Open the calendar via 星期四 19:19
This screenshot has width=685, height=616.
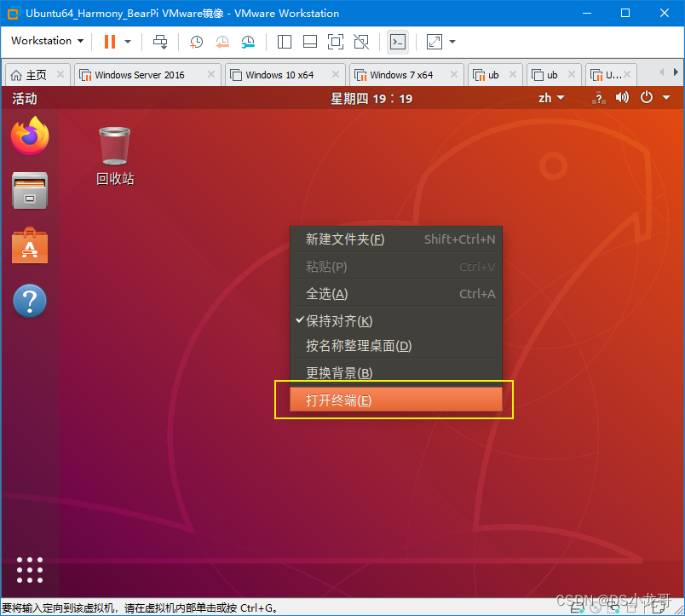371,97
